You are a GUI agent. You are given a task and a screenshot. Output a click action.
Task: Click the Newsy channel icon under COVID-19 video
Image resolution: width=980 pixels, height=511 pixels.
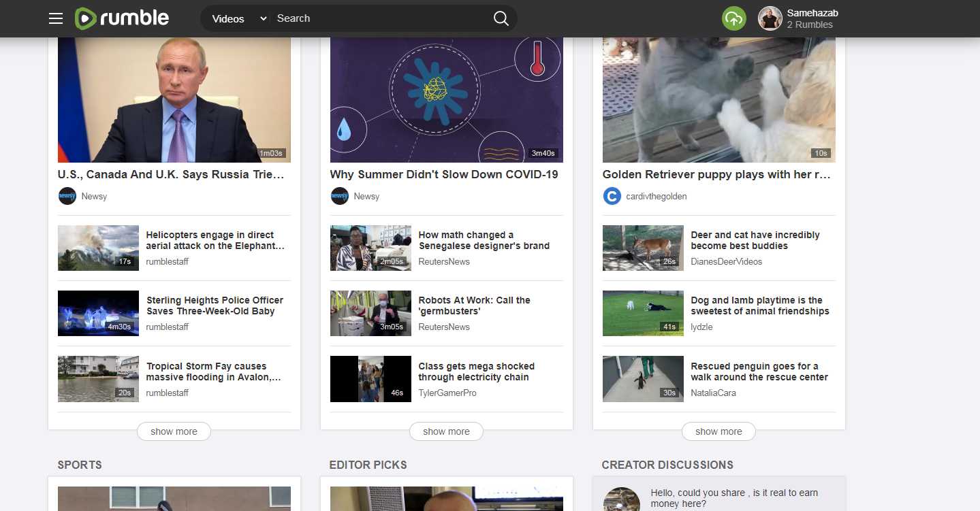(x=339, y=196)
